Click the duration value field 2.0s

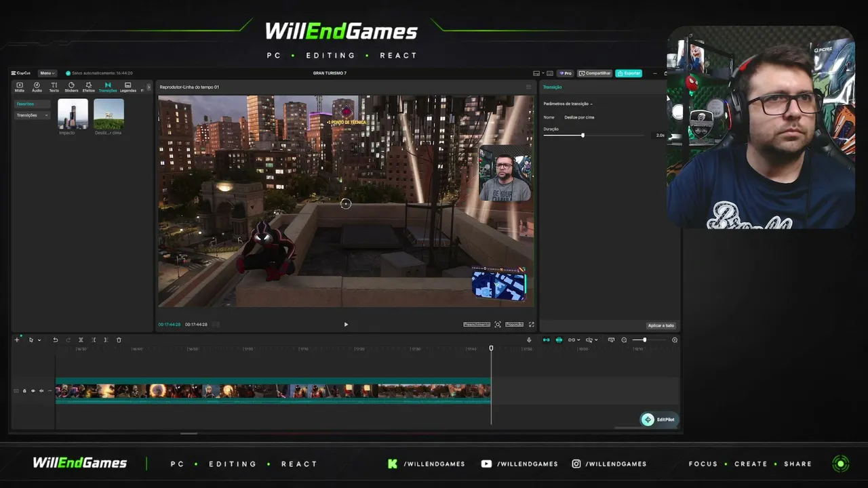(660, 136)
